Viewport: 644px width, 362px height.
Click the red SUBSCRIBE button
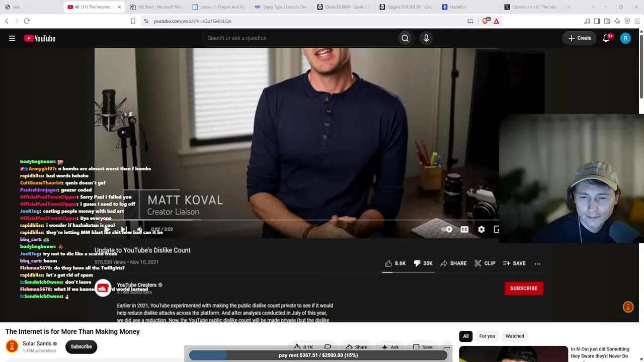(524, 288)
